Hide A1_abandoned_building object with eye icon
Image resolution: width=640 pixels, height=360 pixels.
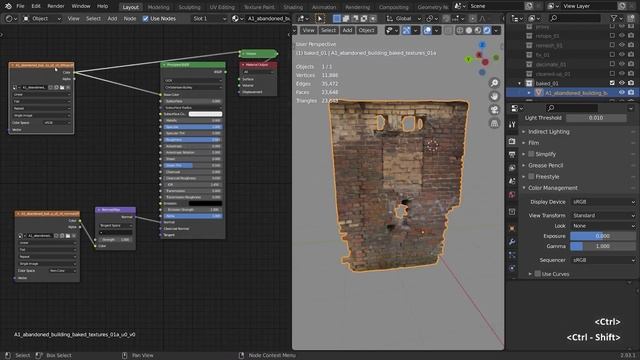pyautogui.click(x=622, y=93)
